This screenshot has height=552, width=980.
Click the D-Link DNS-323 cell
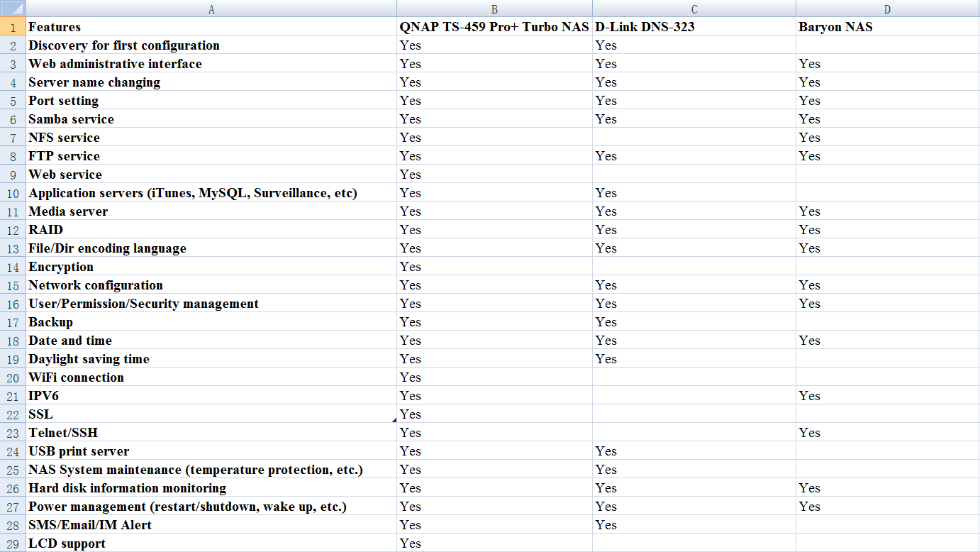(x=645, y=28)
